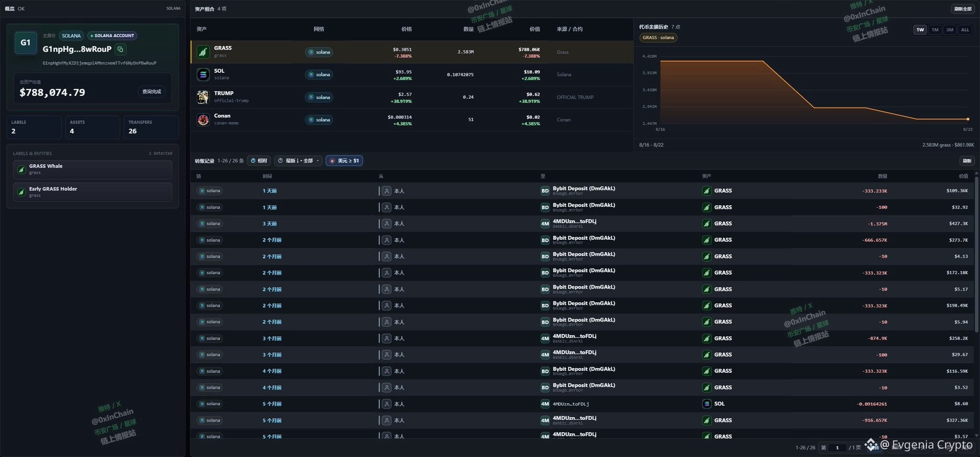980x457 pixels.
Task: Click the TRUMP token icon
Action: 203,97
